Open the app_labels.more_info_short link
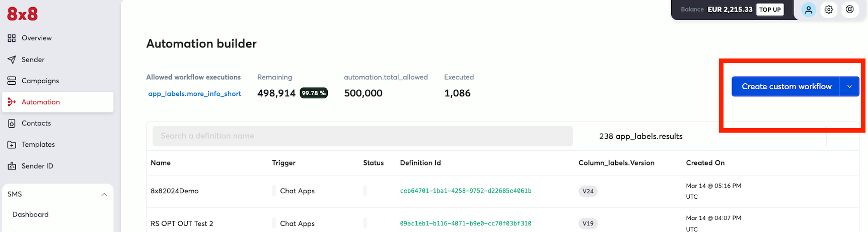 pos(194,94)
